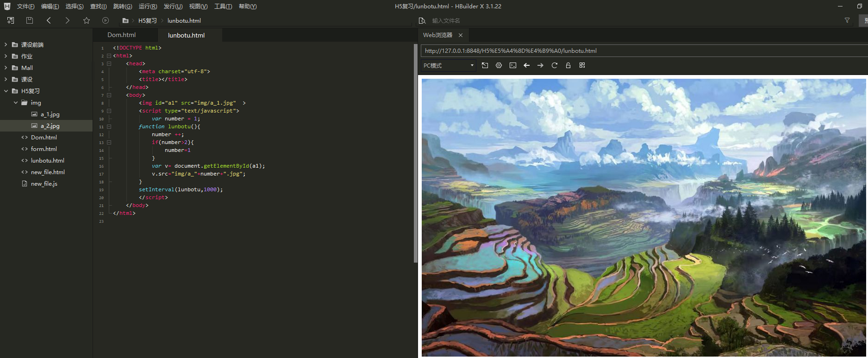
Task: Click the file search icon
Action: click(x=422, y=20)
